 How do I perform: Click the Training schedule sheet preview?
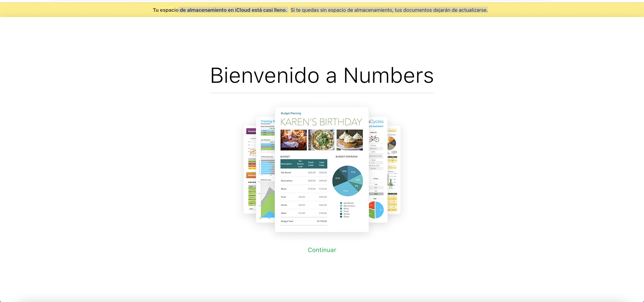pos(266,169)
